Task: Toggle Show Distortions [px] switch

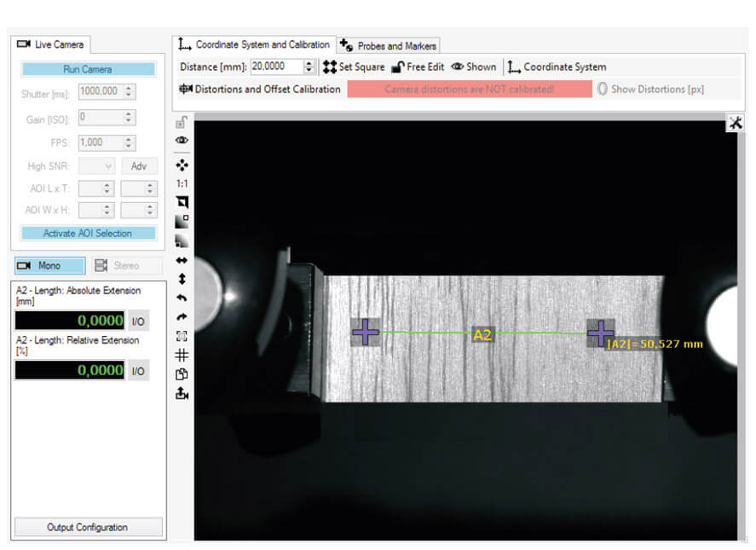Action: point(603,89)
